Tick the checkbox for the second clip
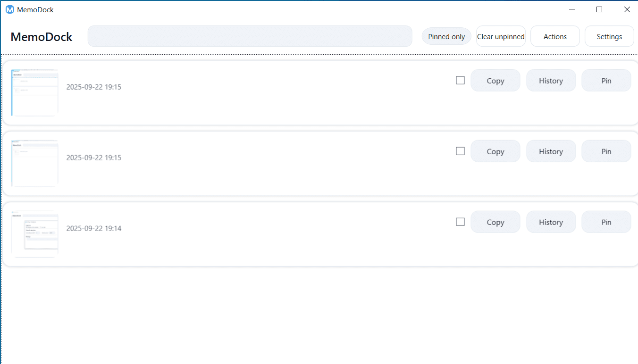Screen dimensions: 638x364 tap(460, 151)
